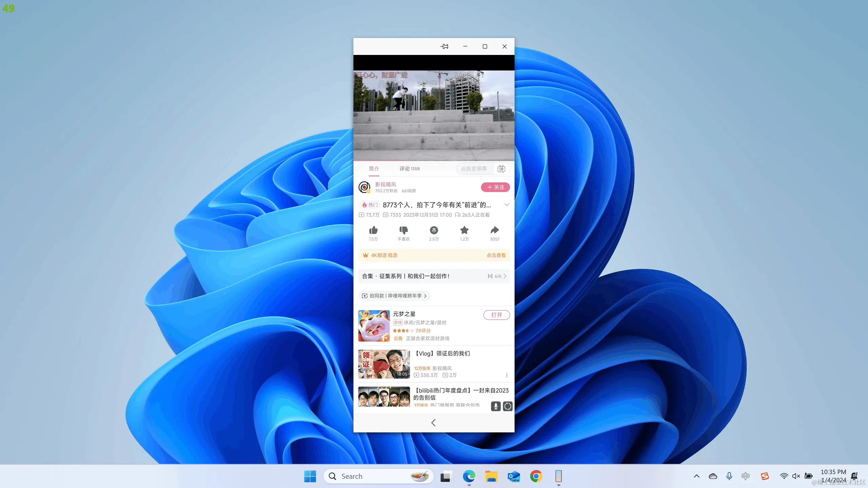Open the three-dot menu on Vlog video

(x=506, y=375)
